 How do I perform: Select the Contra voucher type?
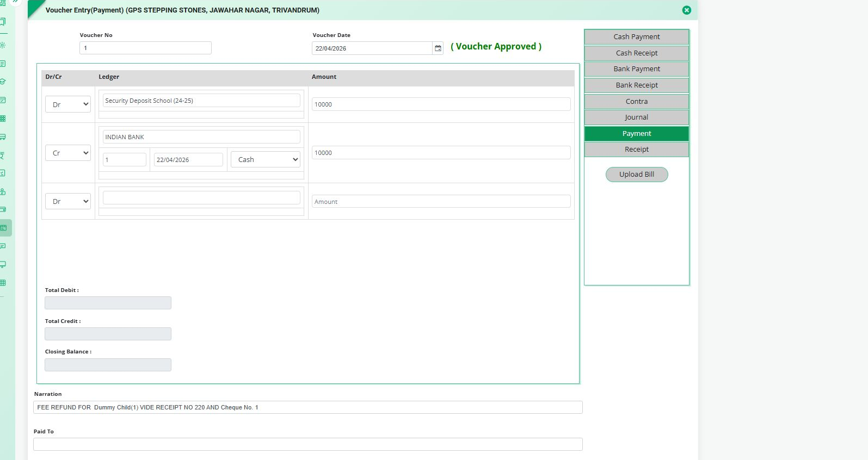click(x=637, y=102)
